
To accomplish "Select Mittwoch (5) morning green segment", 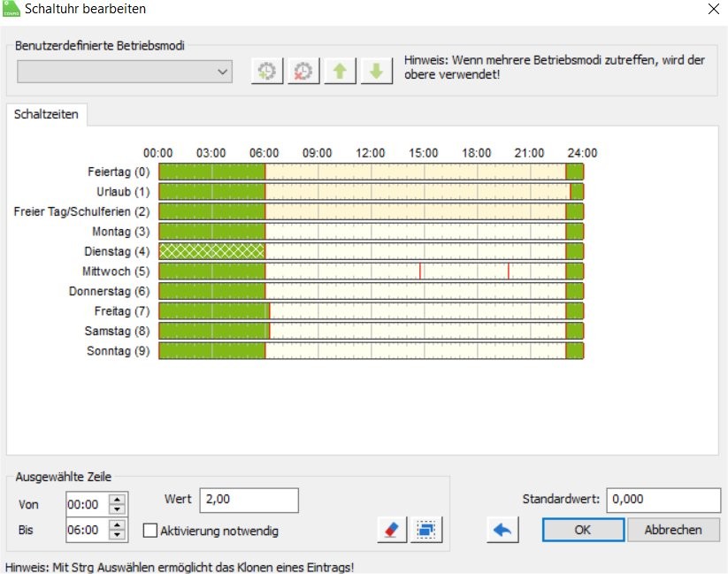I will click(212, 272).
